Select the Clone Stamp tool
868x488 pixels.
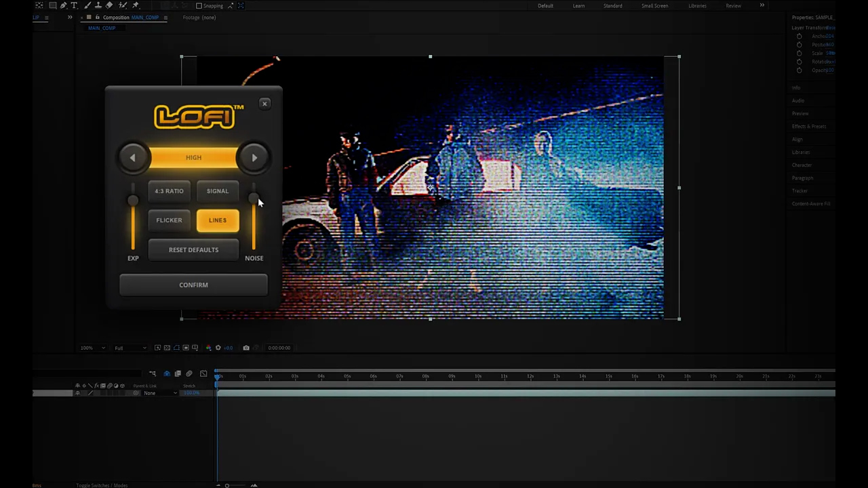coord(98,5)
